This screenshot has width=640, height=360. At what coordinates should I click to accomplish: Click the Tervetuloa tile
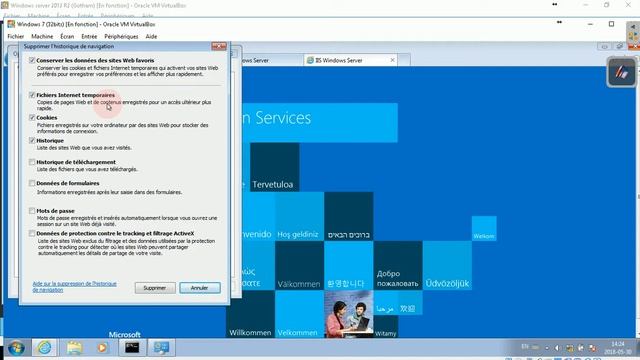click(275, 167)
